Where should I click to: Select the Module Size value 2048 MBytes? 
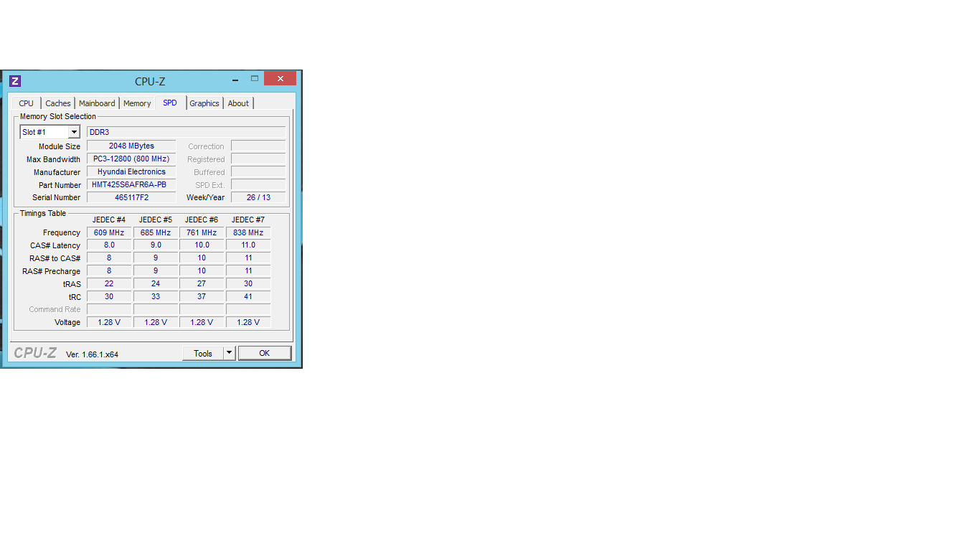(x=131, y=146)
